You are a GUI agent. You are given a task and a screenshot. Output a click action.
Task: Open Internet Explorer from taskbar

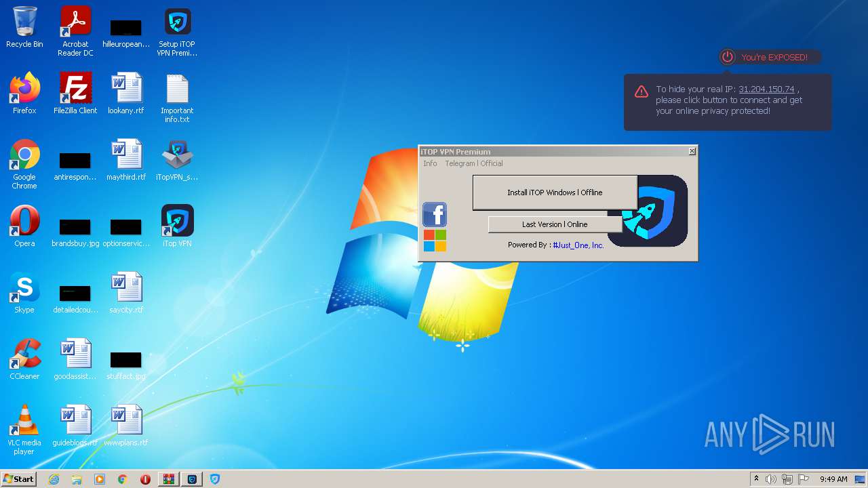[x=54, y=479]
